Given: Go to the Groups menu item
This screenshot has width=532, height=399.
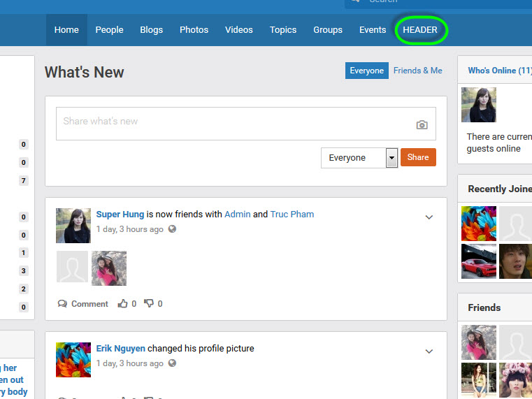Looking at the screenshot, I should 328,30.
